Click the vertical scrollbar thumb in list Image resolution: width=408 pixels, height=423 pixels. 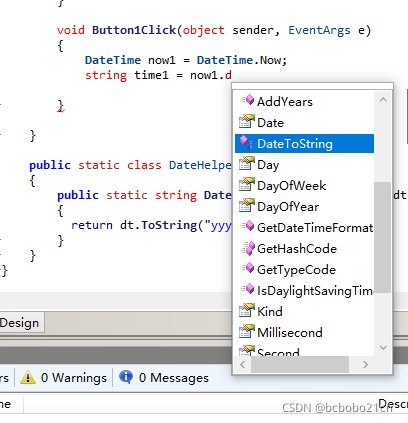pos(383,237)
